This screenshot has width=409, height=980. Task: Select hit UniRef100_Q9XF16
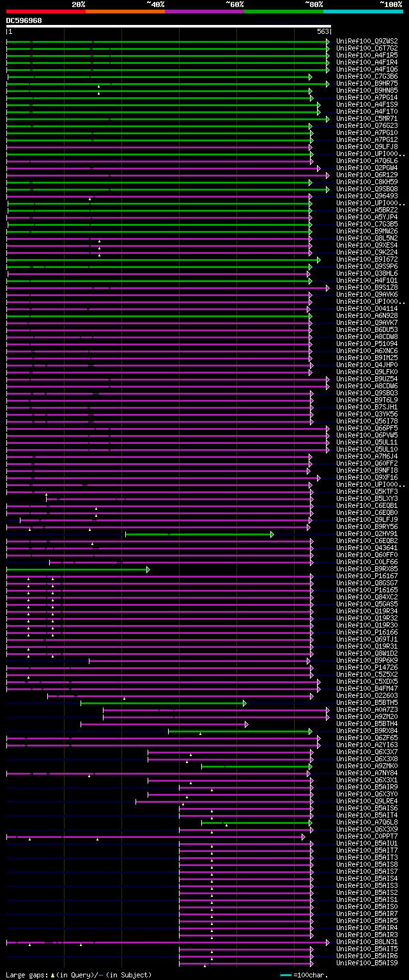[367, 477]
